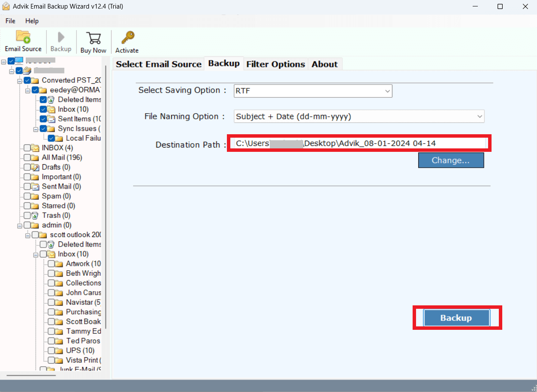Click the Sent Mail (0) folder icon
This screenshot has height=392, width=537.
pyautogui.click(x=35, y=187)
